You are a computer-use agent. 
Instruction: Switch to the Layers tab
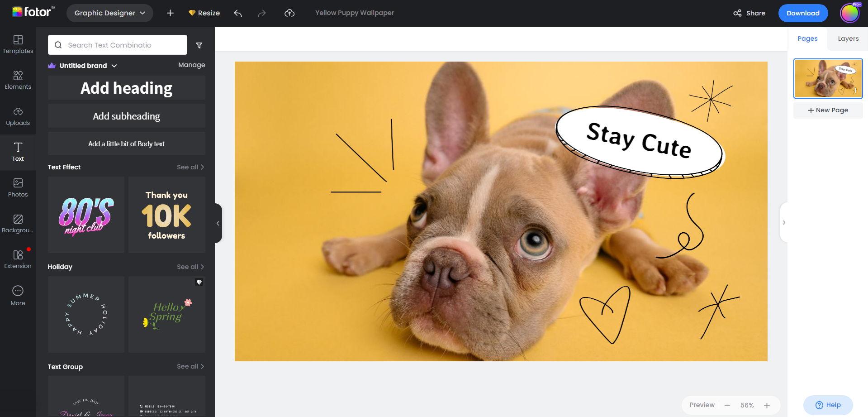pyautogui.click(x=848, y=38)
